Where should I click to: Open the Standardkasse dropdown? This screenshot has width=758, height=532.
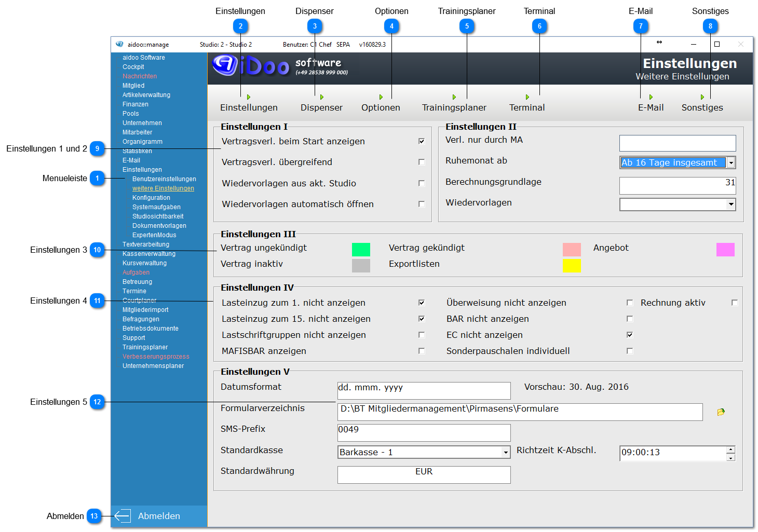506,453
